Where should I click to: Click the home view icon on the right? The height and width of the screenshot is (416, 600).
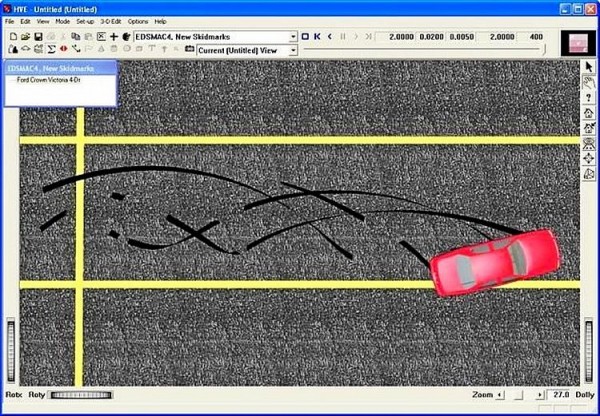(589, 113)
